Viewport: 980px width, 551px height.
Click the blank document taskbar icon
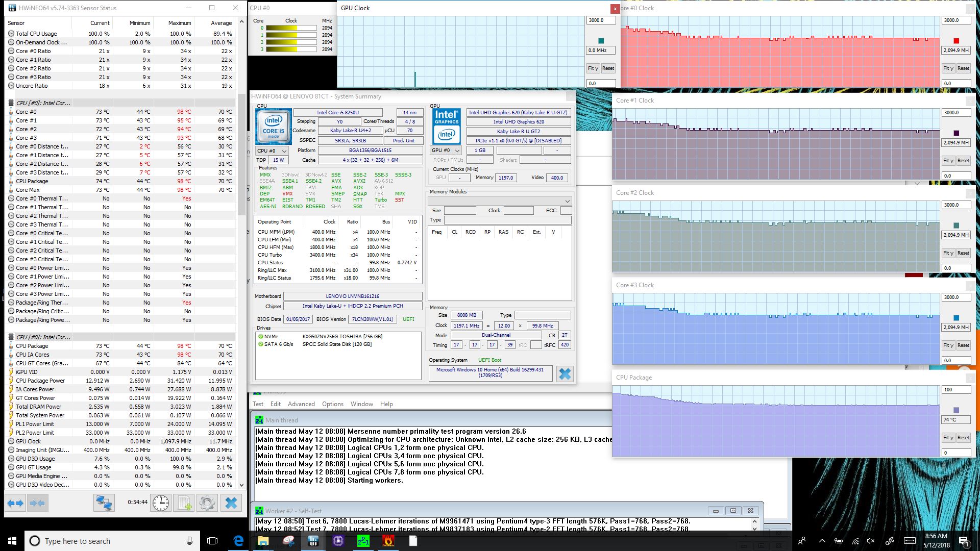pyautogui.click(x=413, y=541)
